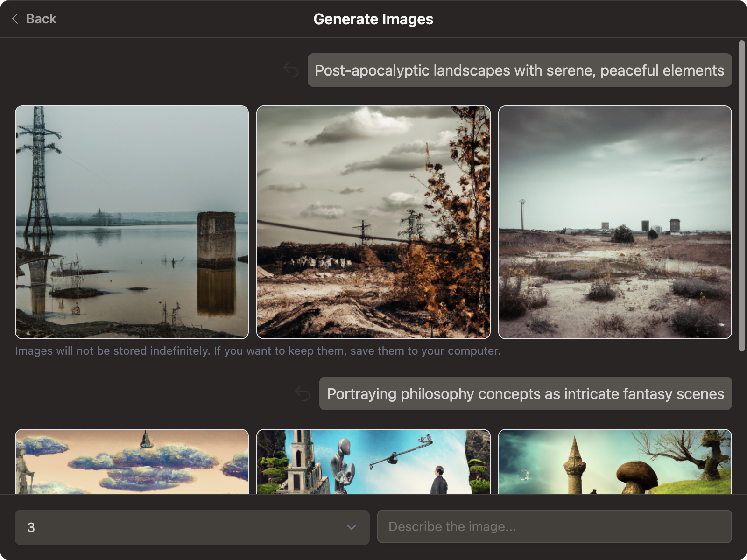
Task: Click the vertical scrollbar thumb
Action: click(x=742, y=196)
